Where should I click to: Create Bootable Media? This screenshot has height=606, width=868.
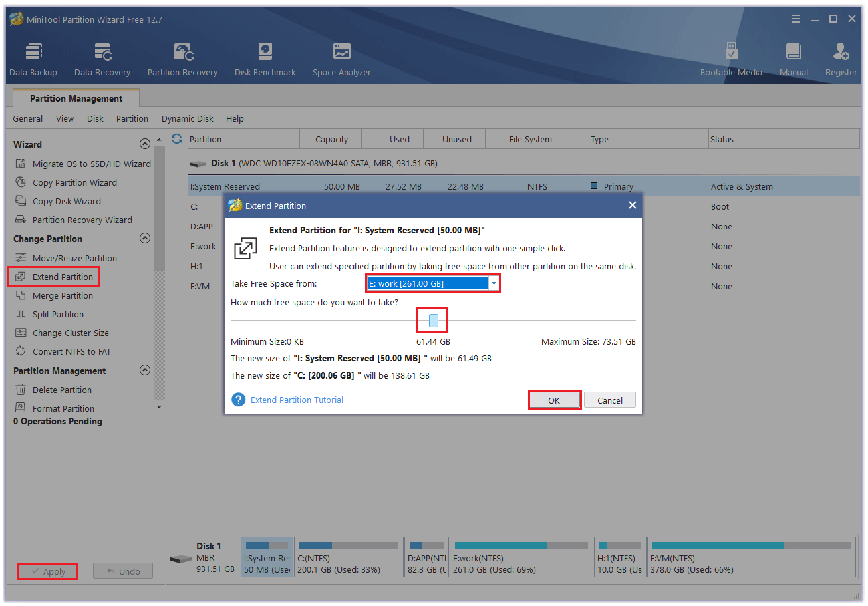tap(731, 60)
